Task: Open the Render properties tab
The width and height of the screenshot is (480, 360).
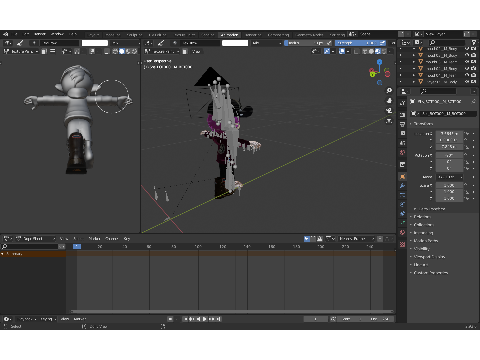Action: point(403,114)
